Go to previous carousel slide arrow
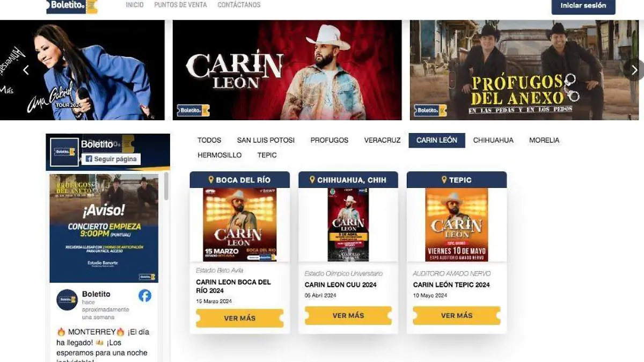The height and width of the screenshot is (362, 644). click(26, 70)
